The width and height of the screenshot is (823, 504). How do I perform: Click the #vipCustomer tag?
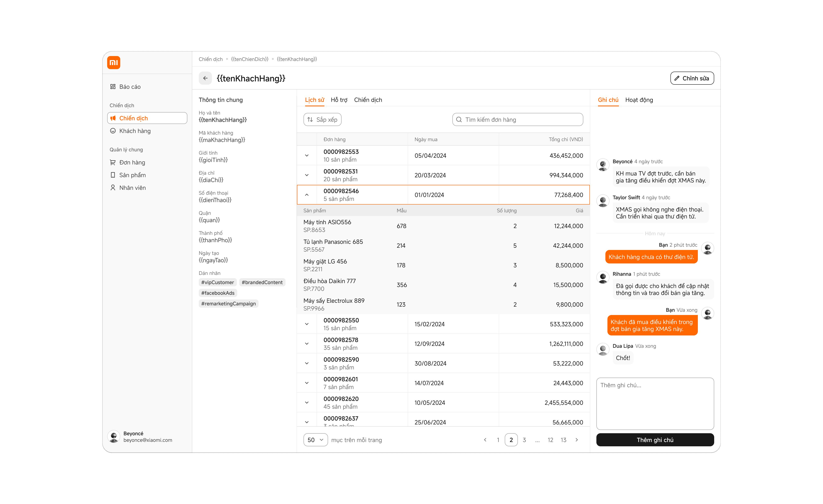point(217,282)
